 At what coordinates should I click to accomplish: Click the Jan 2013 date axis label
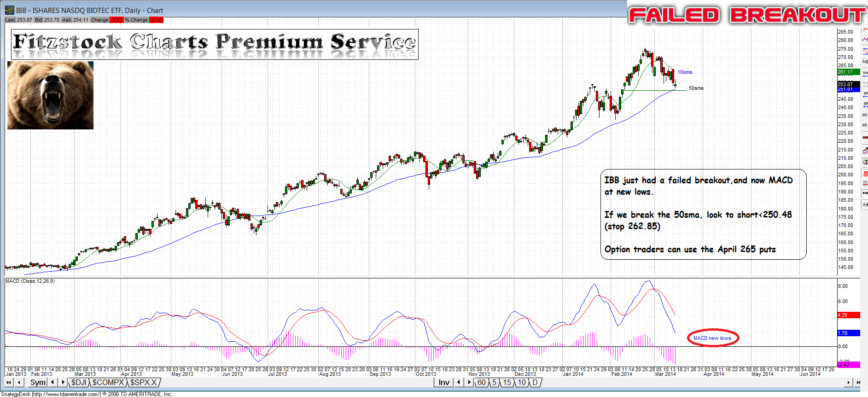(x=16, y=374)
